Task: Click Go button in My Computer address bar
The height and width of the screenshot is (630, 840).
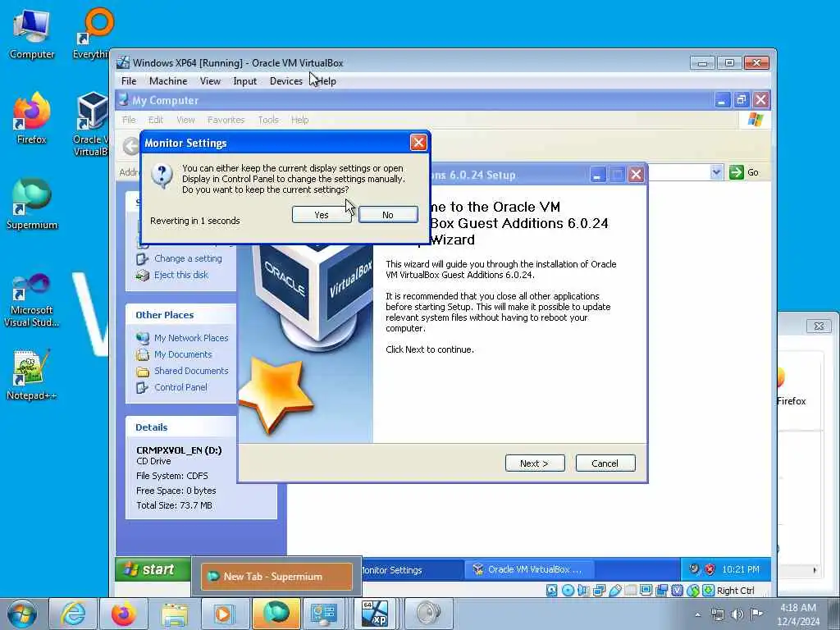Action: pos(745,172)
